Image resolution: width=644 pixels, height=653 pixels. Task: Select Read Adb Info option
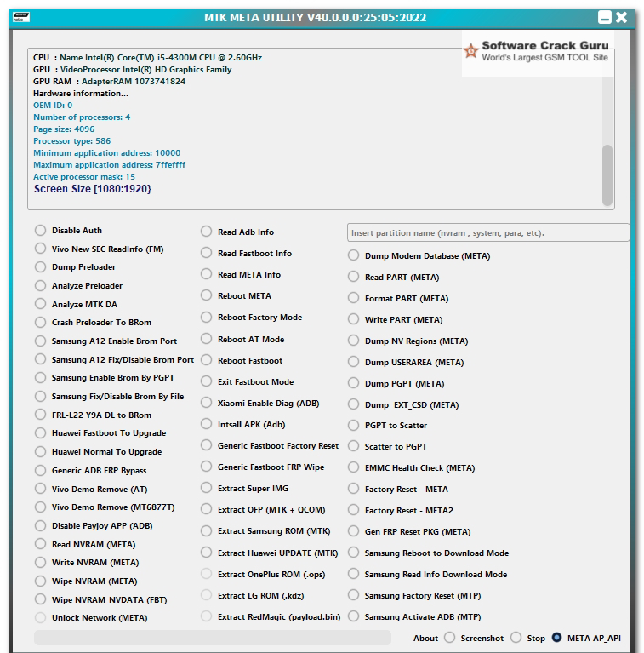pos(207,232)
